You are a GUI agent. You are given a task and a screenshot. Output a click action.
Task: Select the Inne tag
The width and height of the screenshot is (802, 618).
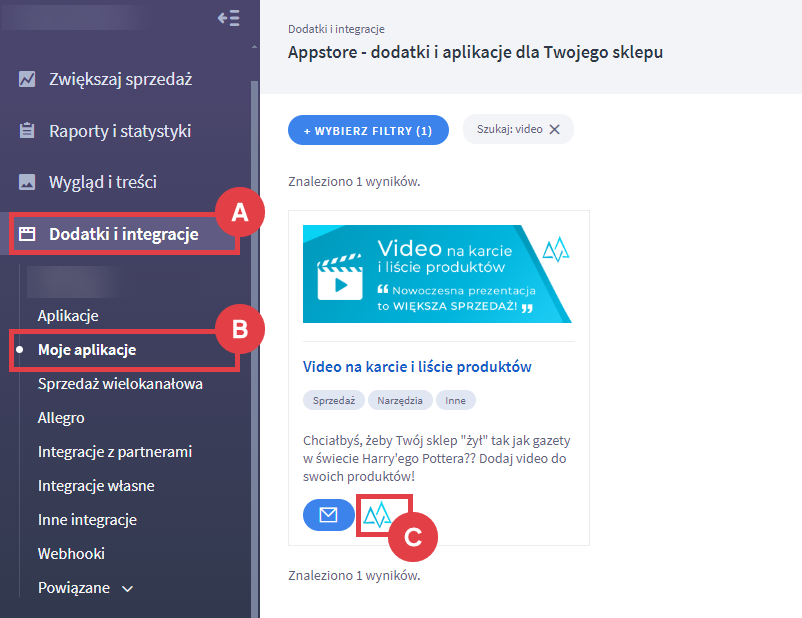pyautogui.click(x=456, y=400)
